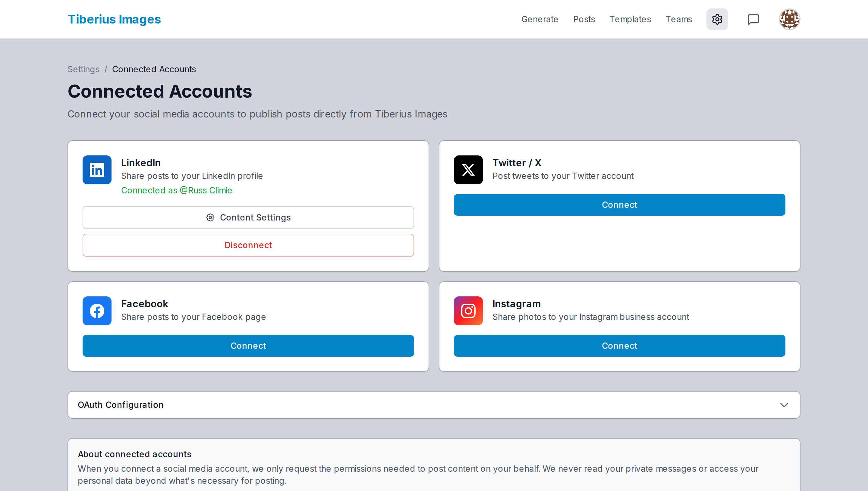Open the settings gear in navbar

(x=717, y=19)
